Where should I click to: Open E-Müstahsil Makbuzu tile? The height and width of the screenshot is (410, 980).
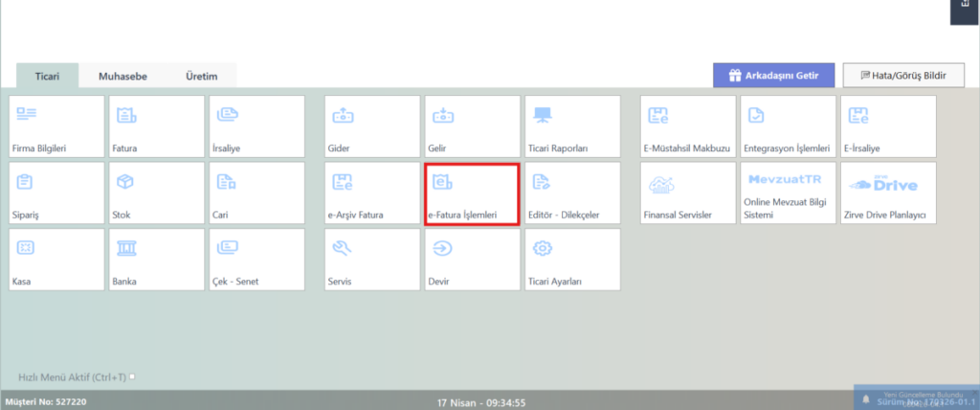point(688,126)
